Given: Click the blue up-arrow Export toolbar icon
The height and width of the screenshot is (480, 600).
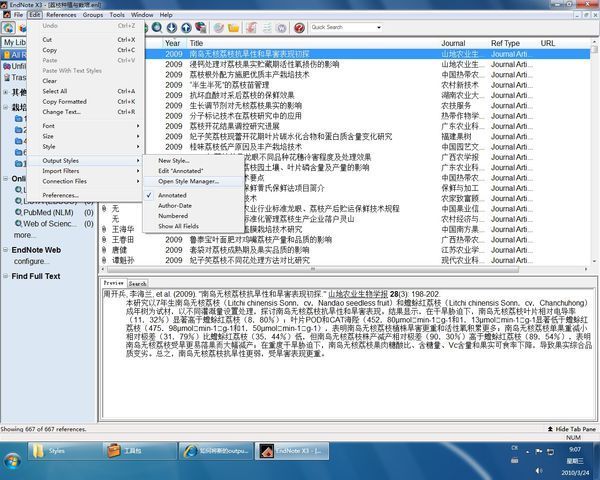Looking at the screenshot, I should [x=186, y=28].
